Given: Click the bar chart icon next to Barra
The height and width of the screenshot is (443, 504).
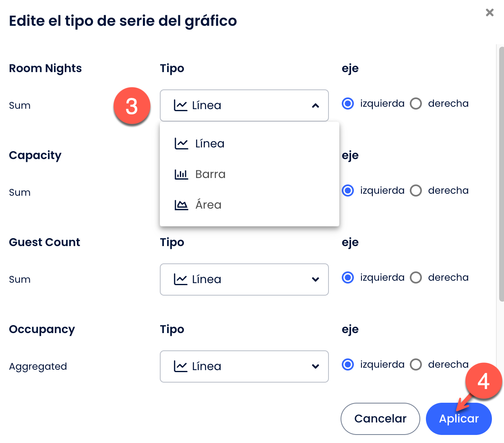Looking at the screenshot, I should (181, 174).
